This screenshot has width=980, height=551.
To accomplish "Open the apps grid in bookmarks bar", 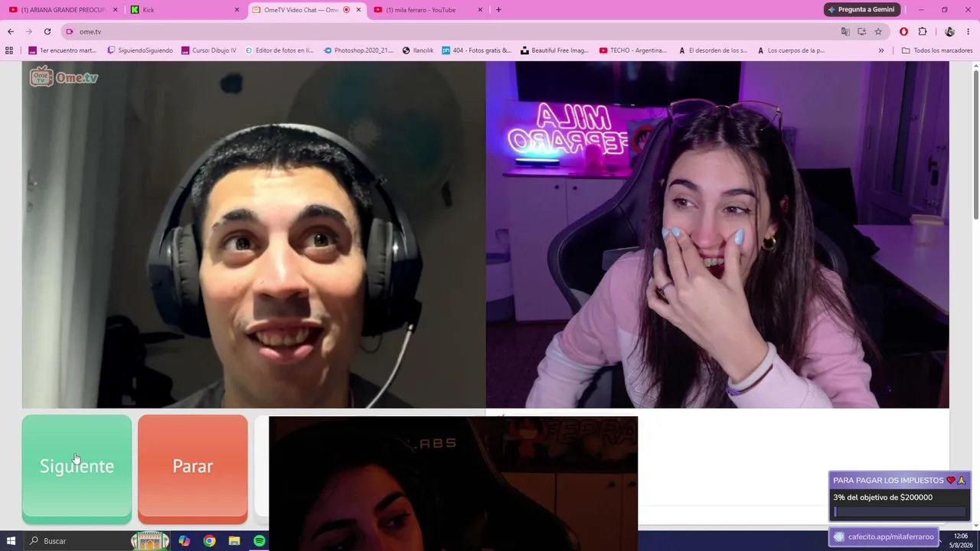I will pos(9,51).
